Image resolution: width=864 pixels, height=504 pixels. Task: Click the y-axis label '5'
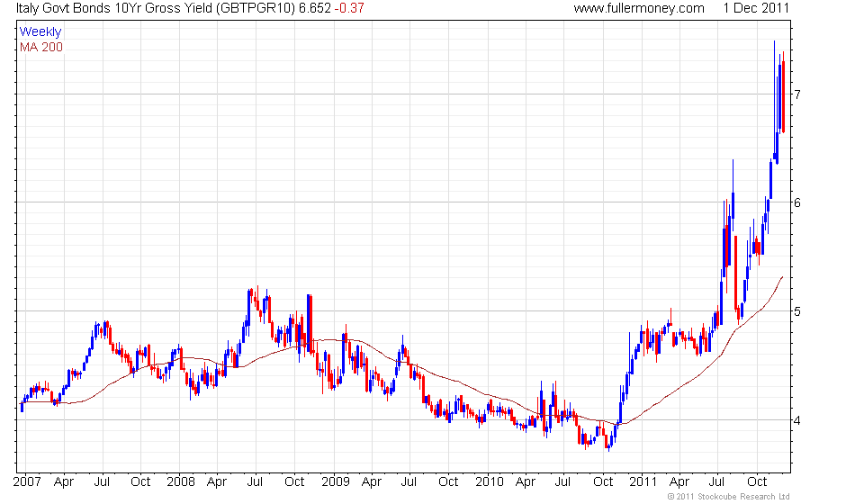pyautogui.click(x=796, y=311)
